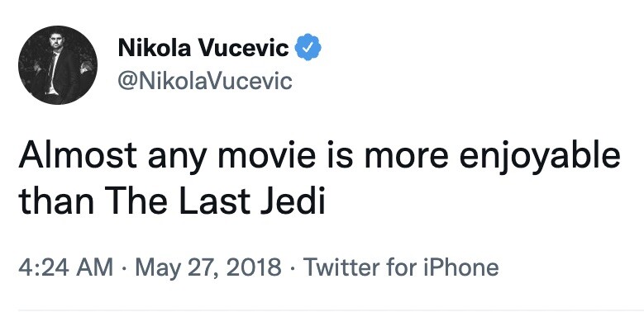Select the May 27, 2018 date
644x312 pixels.
[208, 268]
